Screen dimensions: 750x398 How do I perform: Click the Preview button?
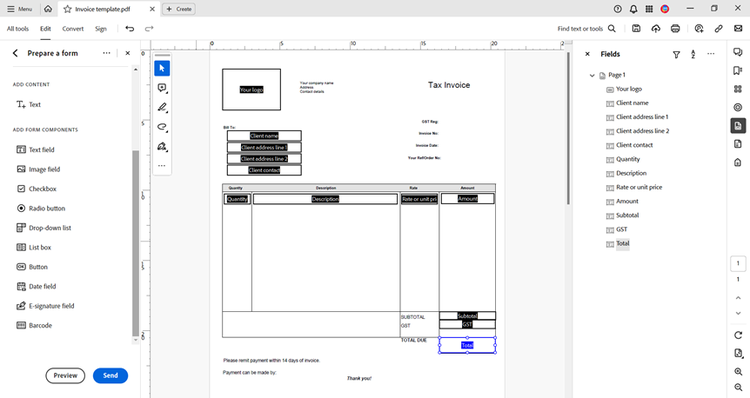pos(66,376)
